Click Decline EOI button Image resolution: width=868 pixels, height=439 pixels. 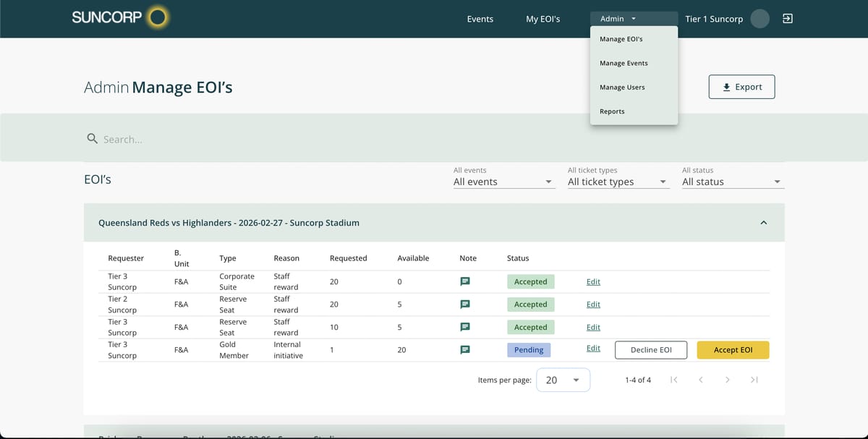[651, 350]
